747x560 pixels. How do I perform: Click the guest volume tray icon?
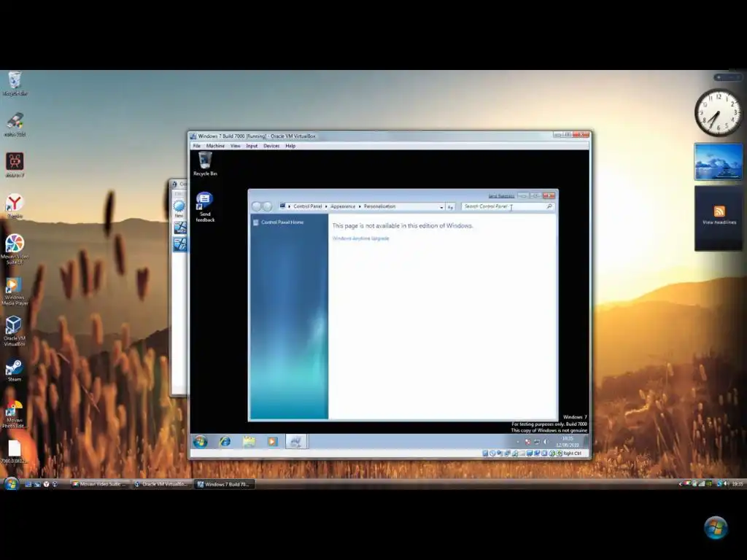[546, 442]
